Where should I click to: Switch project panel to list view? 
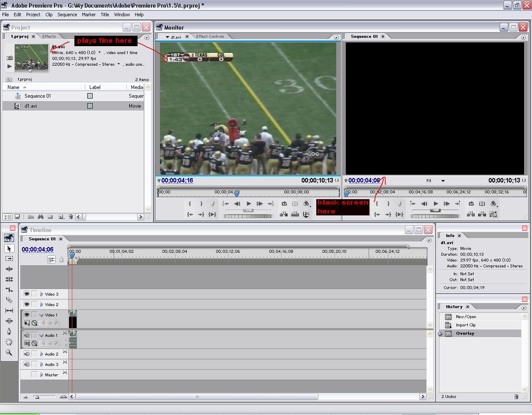pos(7,217)
